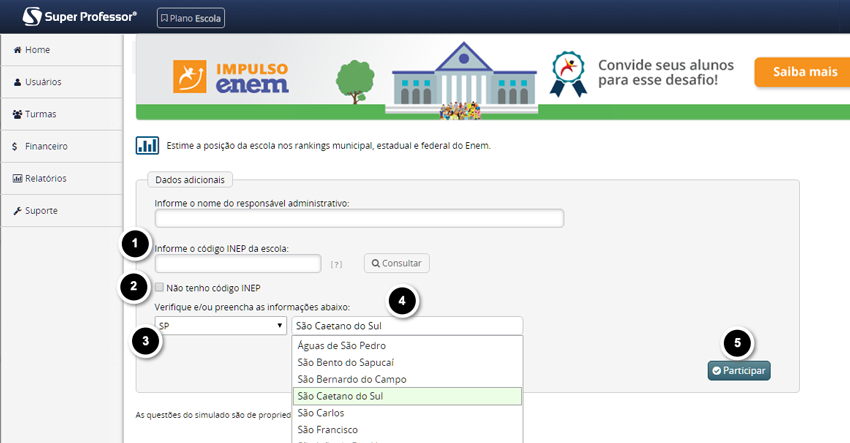Click the Relatórios chart icon
This screenshot has width=850, height=443.
tap(17, 178)
